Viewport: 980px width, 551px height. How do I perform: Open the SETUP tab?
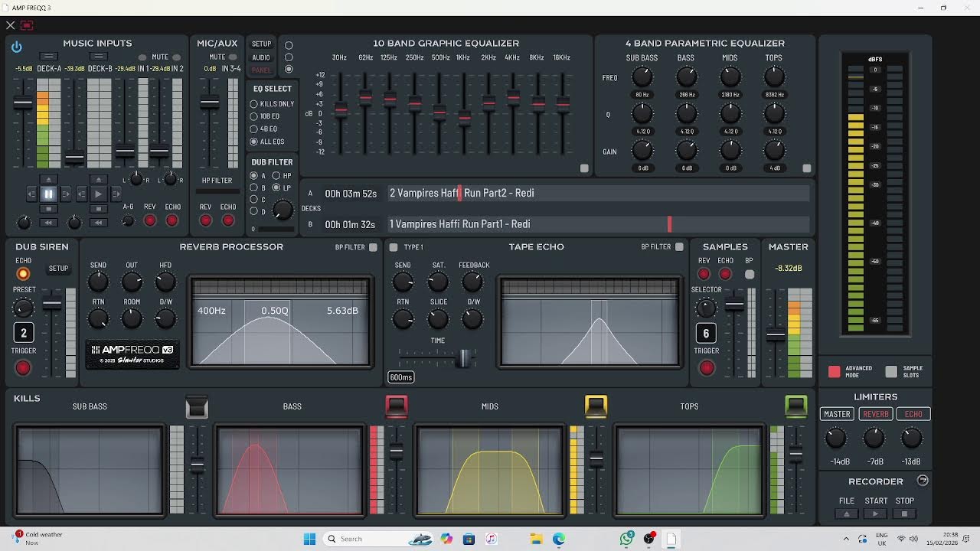click(262, 44)
